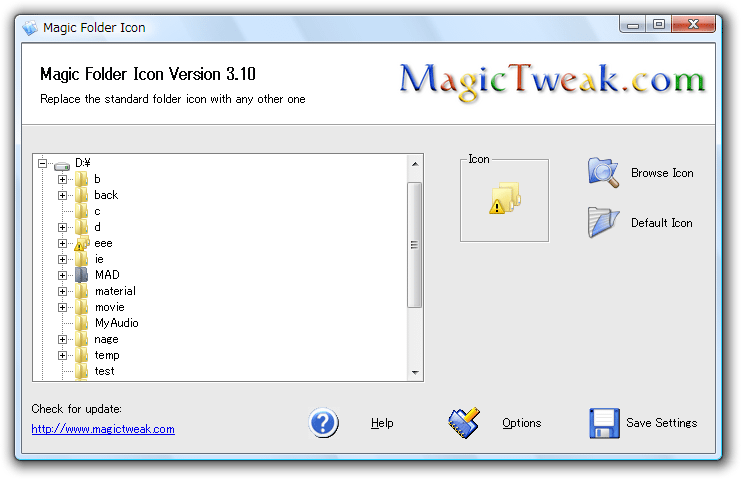Expand the nage folder node
Image resolution: width=742 pixels, height=479 pixels.
(x=62, y=339)
